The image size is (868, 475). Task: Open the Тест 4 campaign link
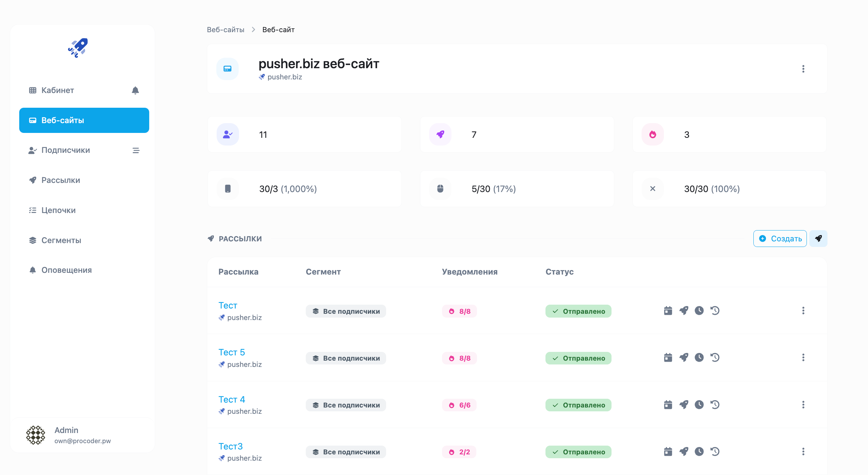[x=231, y=399]
